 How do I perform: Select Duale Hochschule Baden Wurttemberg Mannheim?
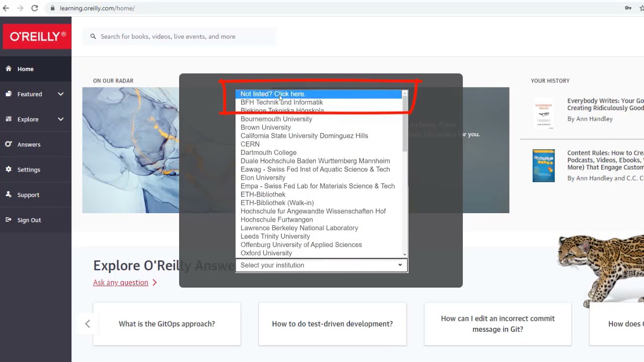pyautogui.click(x=318, y=161)
